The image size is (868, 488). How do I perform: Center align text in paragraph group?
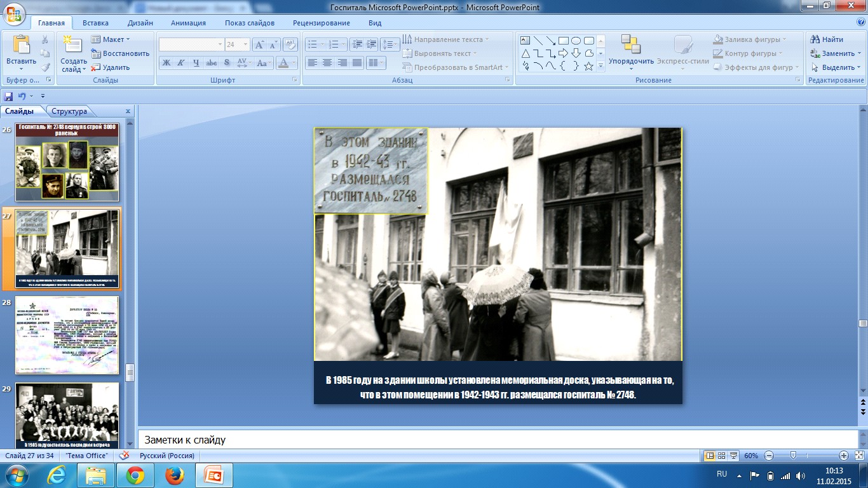[327, 62]
